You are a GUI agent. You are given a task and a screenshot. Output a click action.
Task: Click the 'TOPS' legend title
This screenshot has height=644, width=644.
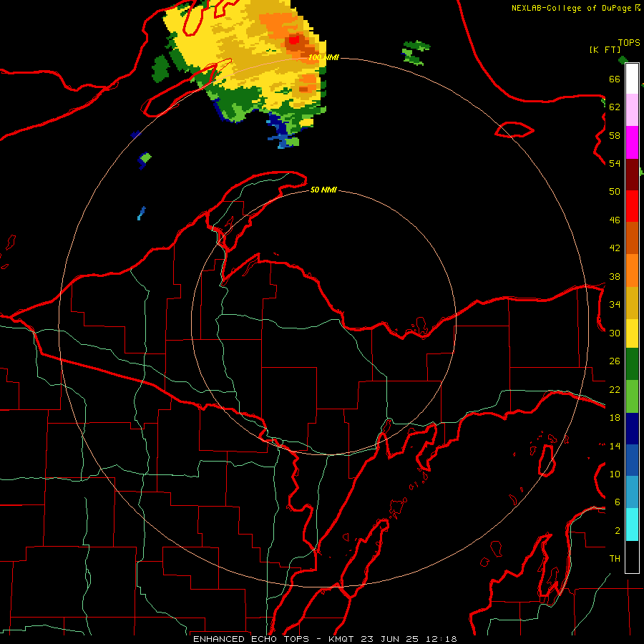629,42
